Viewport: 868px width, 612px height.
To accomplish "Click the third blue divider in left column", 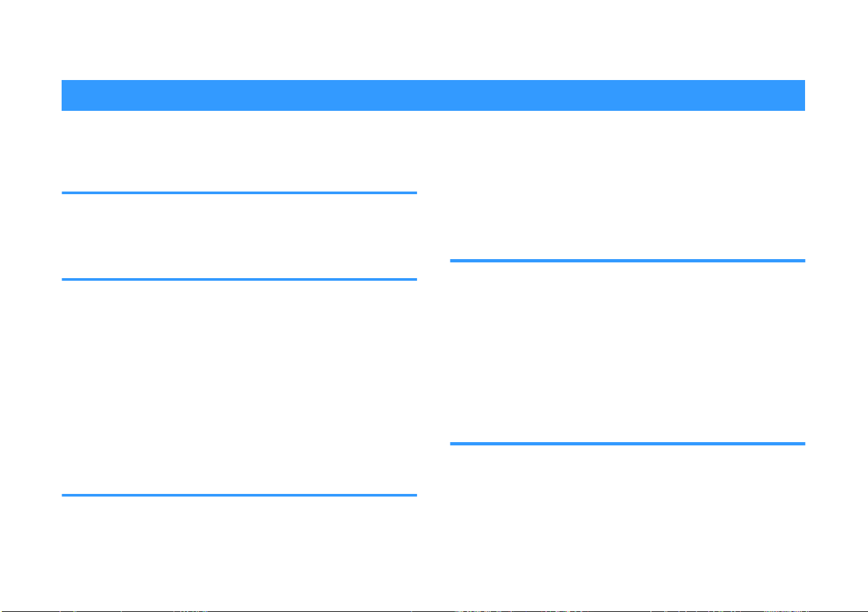I will (239, 495).
